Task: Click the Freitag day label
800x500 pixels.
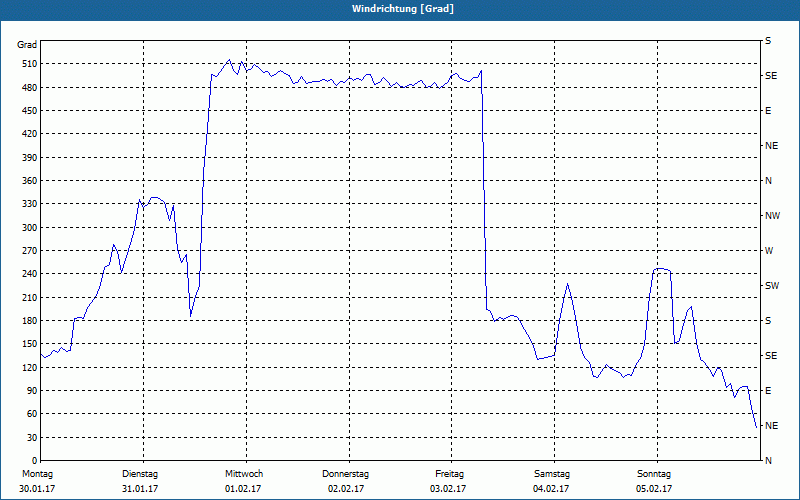Action: [449, 474]
